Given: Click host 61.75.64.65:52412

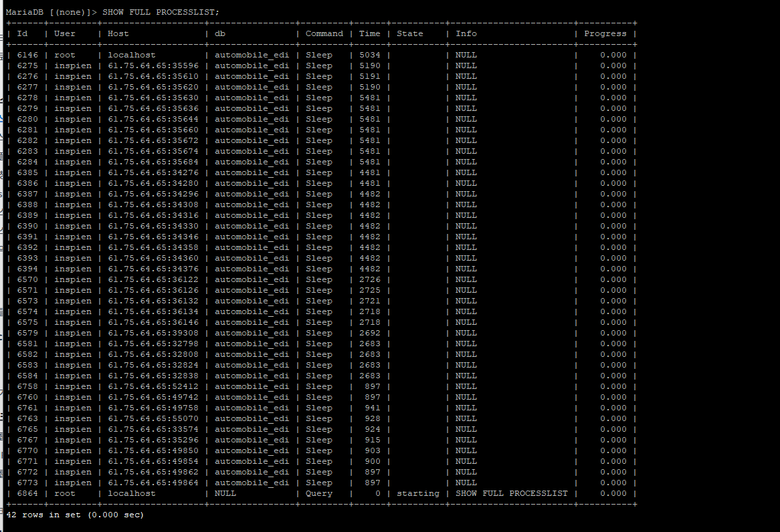Looking at the screenshot, I should [x=153, y=386].
